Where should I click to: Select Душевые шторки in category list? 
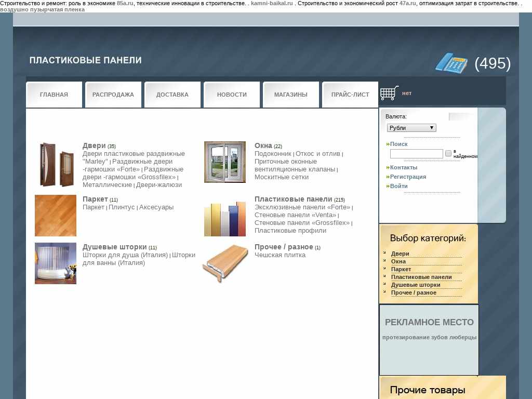pos(416,285)
